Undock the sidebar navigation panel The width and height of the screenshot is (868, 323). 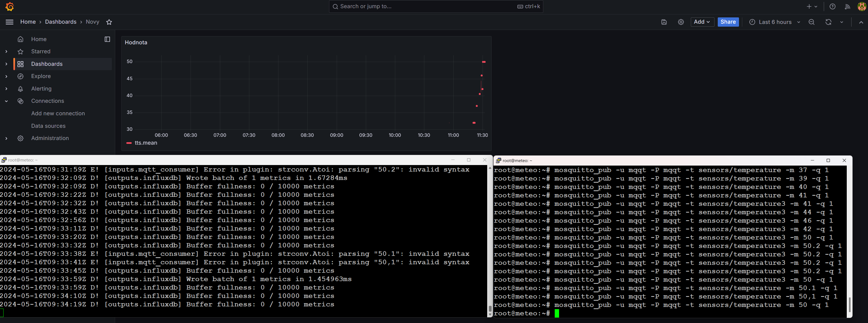pos(107,39)
